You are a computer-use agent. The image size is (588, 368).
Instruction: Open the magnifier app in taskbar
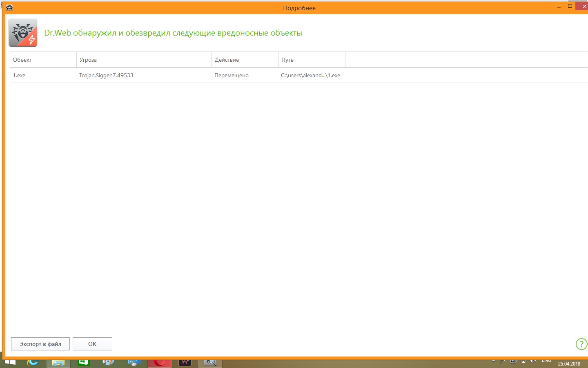tap(210, 363)
